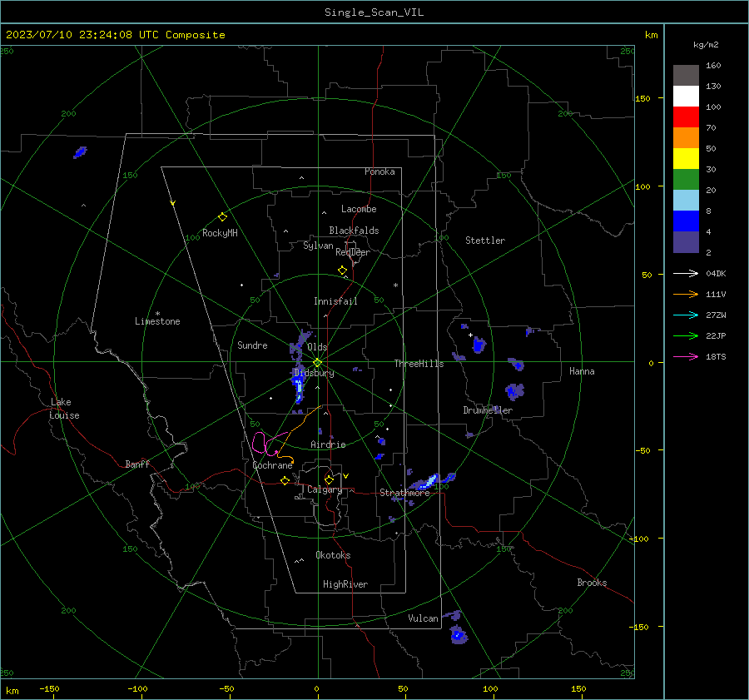This screenshot has height=700, width=749.
Task: Click the Banff town label
Action: click(x=137, y=464)
